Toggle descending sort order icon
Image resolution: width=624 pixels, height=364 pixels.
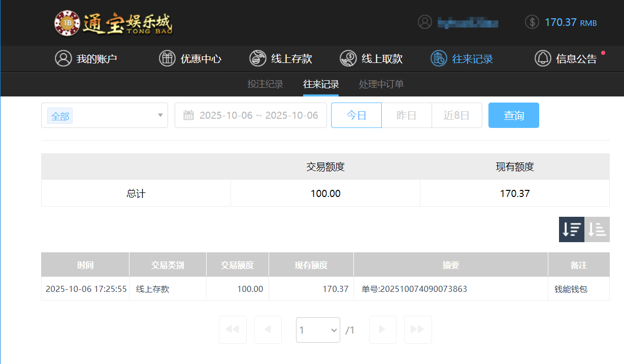[571, 229]
